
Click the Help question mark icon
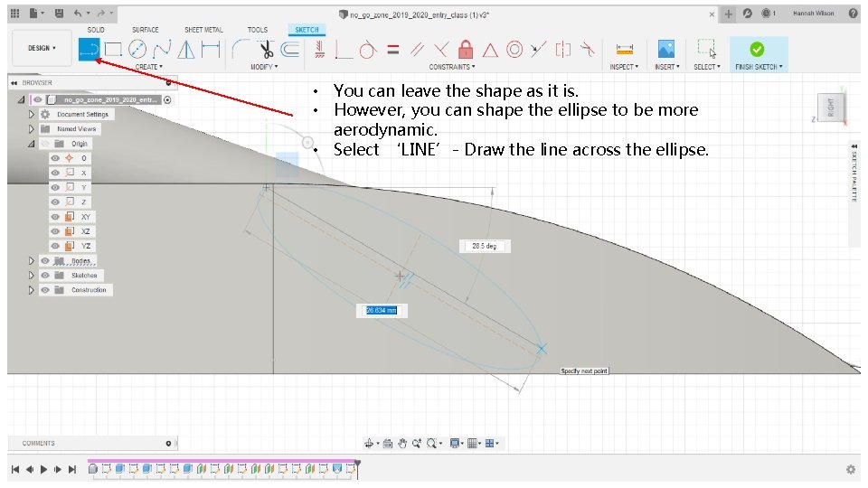(853, 14)
